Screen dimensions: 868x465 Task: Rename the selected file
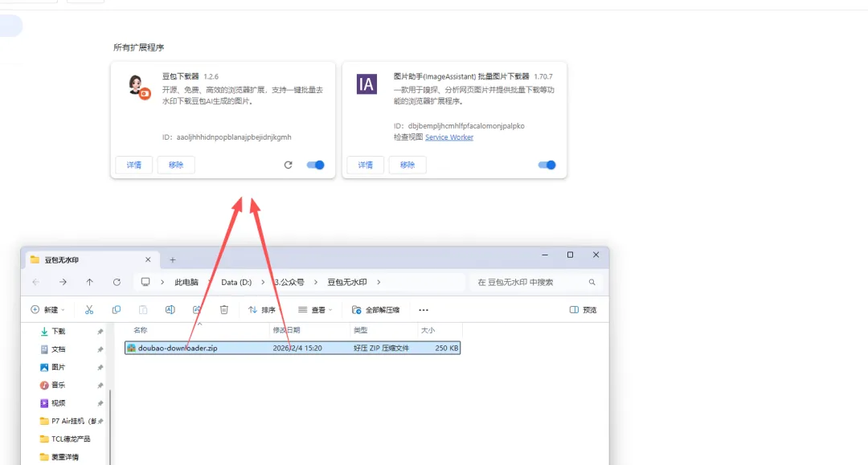170,310
